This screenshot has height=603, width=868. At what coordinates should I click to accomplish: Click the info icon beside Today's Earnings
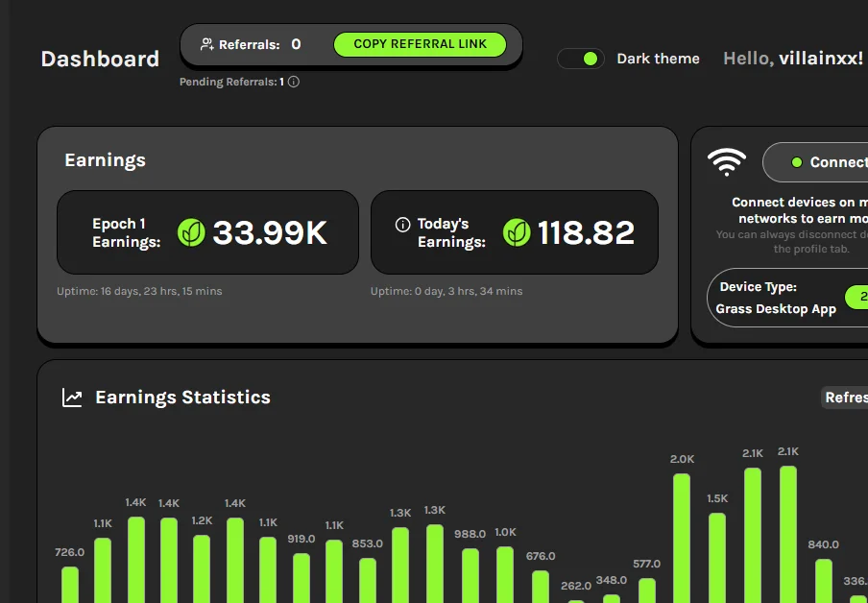[x=402, y=225]
